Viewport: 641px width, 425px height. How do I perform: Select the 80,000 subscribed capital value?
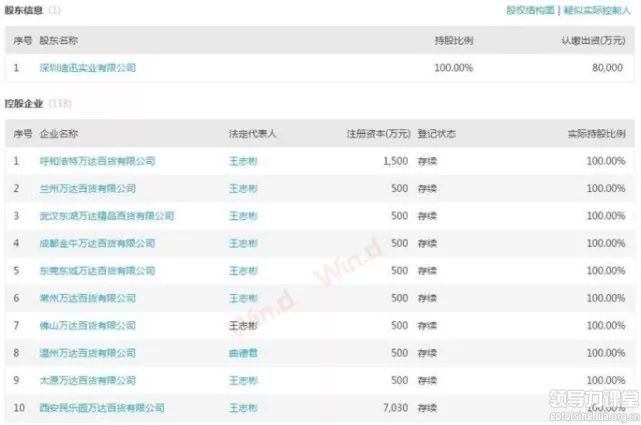coord(607,67)
